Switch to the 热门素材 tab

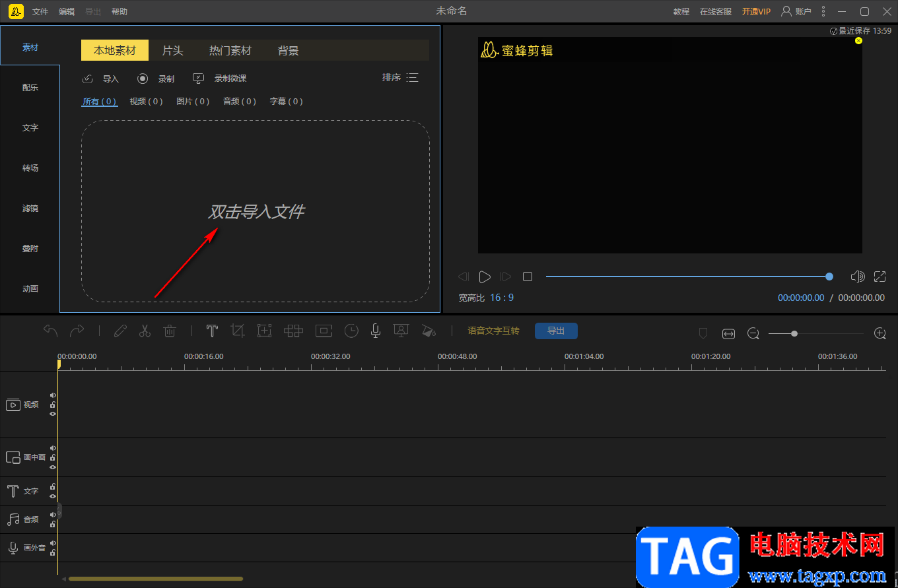[230, 50]
